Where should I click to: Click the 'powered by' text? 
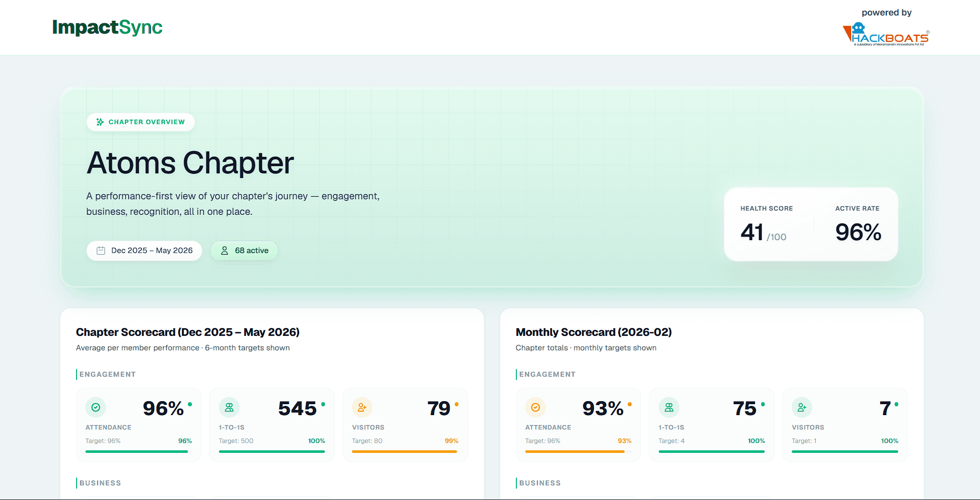(887, 12)
